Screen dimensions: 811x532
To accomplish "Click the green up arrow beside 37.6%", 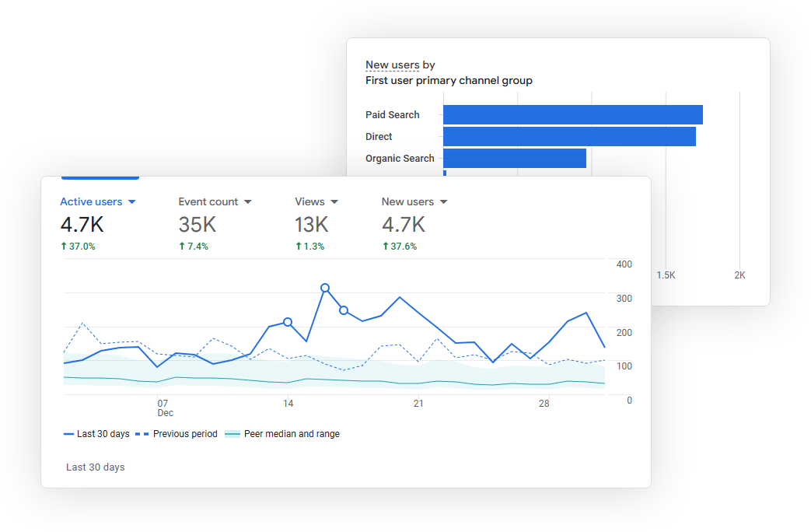I will tap(386, 247).
